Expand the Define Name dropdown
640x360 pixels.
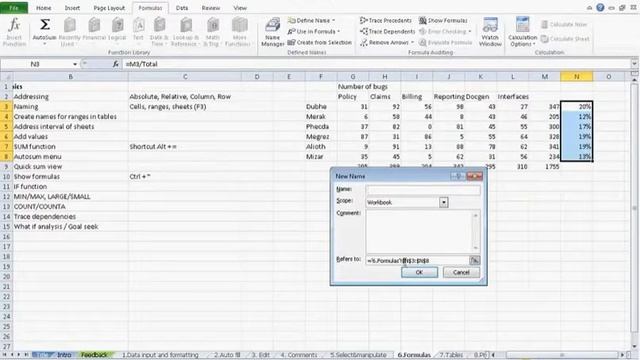point(333,20)
